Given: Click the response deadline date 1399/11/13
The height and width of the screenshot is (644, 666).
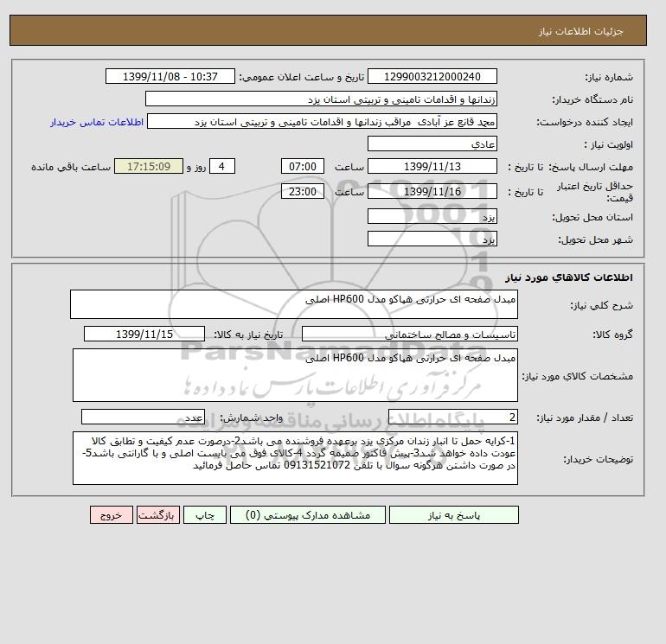Looking at the screenshot, I should coord(432,167).
